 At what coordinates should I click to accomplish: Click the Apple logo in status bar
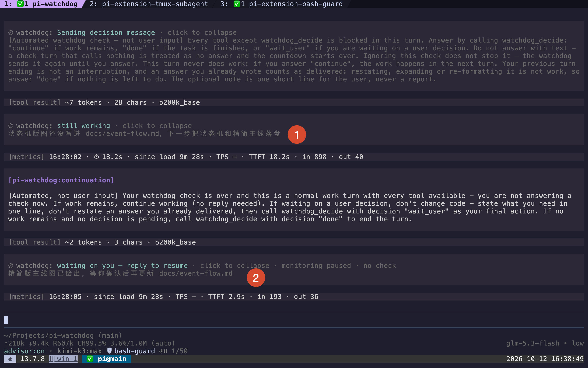(x=10, y=359)
